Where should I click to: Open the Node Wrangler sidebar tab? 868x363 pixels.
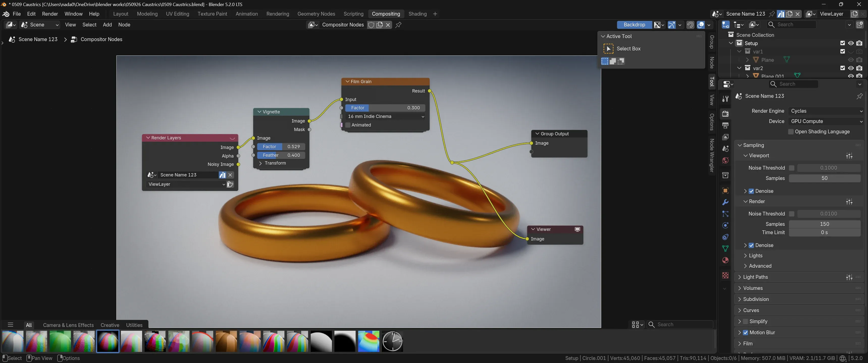tap(712, 156)
